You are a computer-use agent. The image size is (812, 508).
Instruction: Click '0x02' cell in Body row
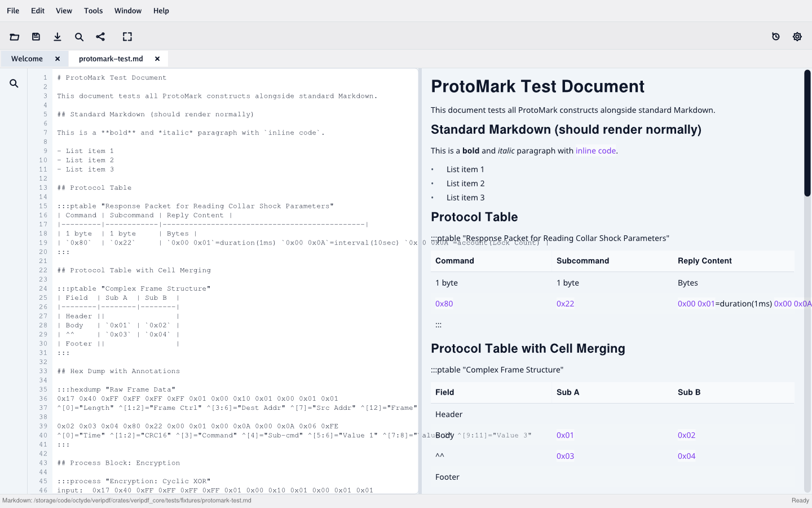(686, 435)
